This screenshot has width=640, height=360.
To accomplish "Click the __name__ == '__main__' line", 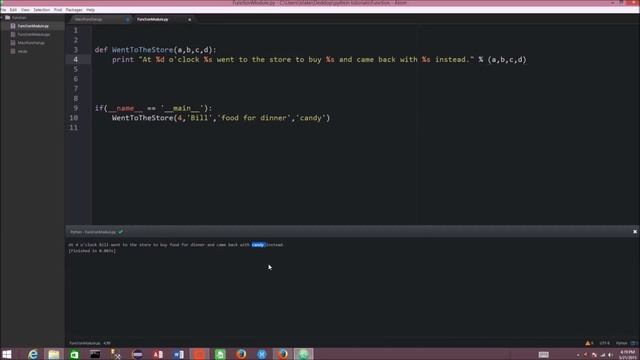I will pos(153,108).
